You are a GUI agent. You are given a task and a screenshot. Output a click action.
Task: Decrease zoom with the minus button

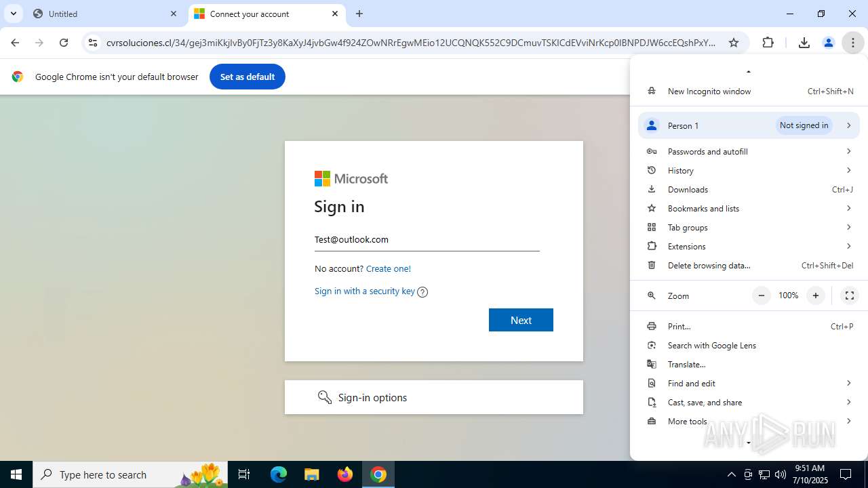[x=762, y=296]
